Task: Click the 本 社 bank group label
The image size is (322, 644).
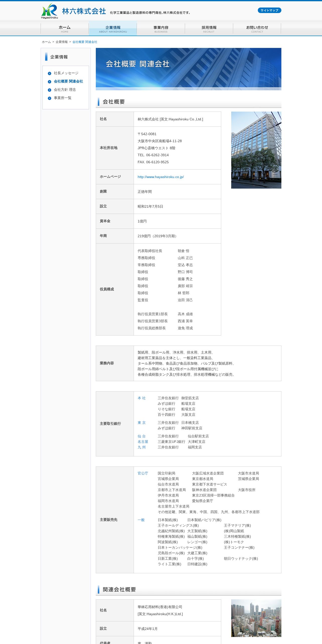Action: click(142, 398)
